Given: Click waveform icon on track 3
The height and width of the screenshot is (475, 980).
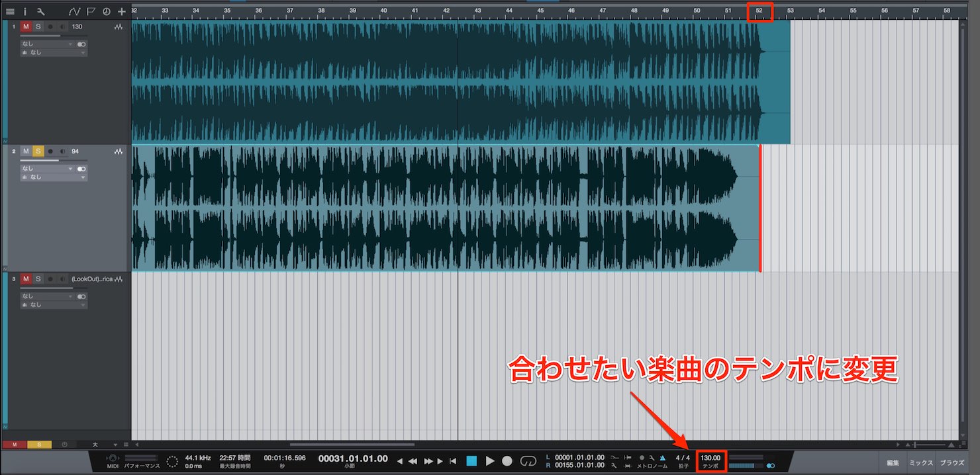Looking at the screenshot, I should pos(119,279).
